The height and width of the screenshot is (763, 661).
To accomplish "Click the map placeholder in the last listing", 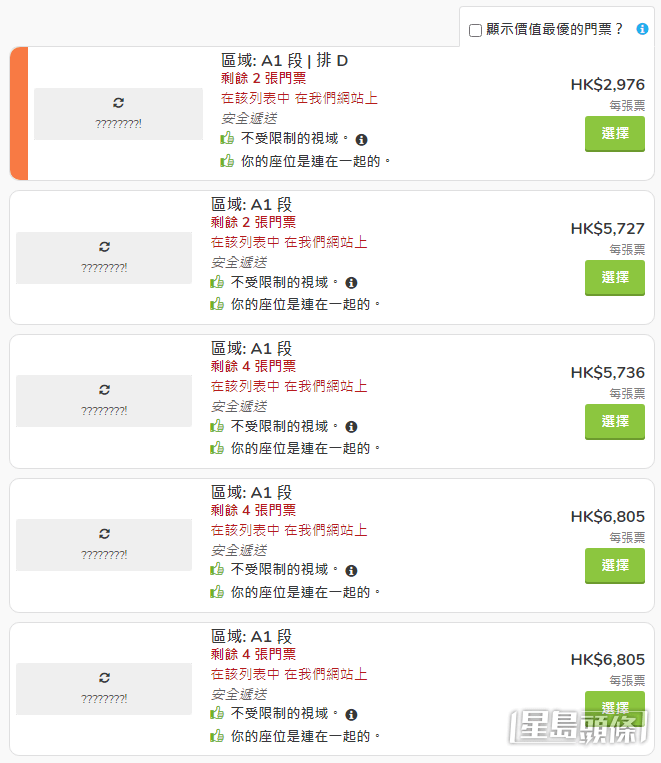I will (x=104, y=689).
